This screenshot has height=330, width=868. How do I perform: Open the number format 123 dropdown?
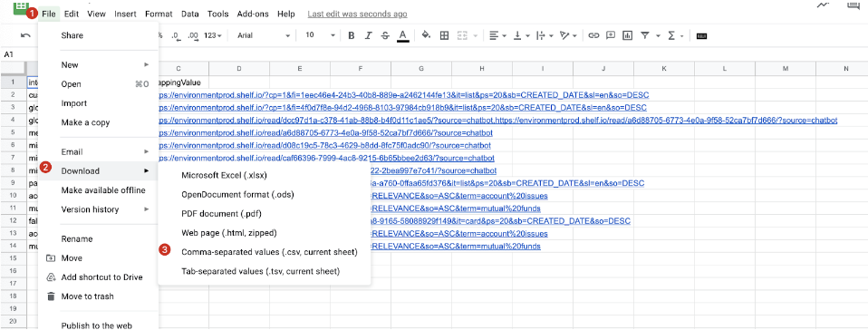coord(213,35)
